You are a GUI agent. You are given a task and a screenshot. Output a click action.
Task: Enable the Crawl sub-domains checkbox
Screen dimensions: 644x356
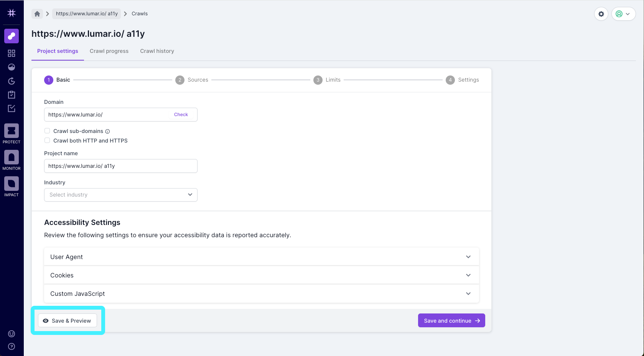47,131
